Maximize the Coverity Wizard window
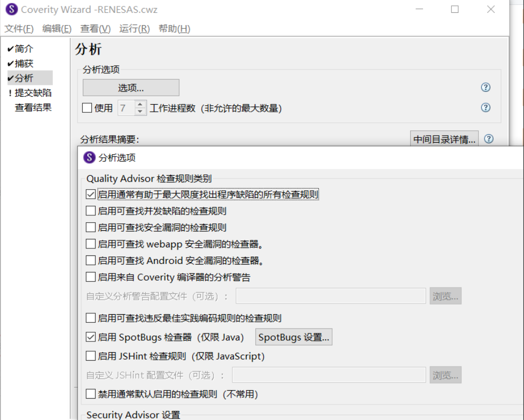Screen dimensions: 524x420 (x=455, y=9)
